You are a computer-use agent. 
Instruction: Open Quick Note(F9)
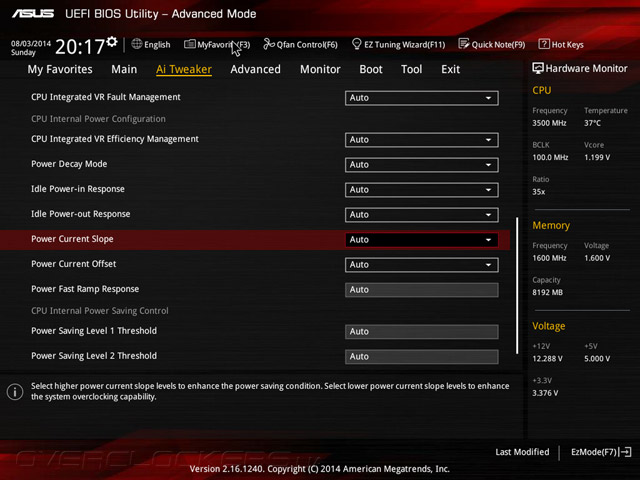tap(492, 44)
